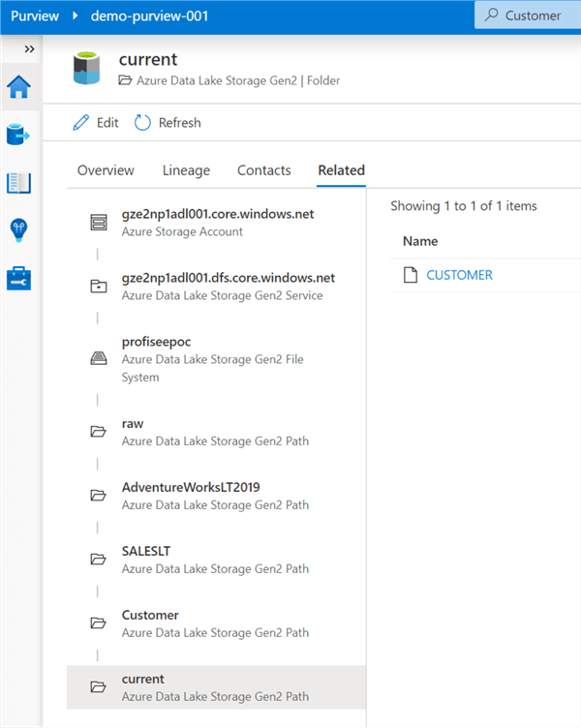Click 'Azure Data Lake Storage Gen2 | Folder' subtitle
Screen dimensions: 581x728
[238, 80]
